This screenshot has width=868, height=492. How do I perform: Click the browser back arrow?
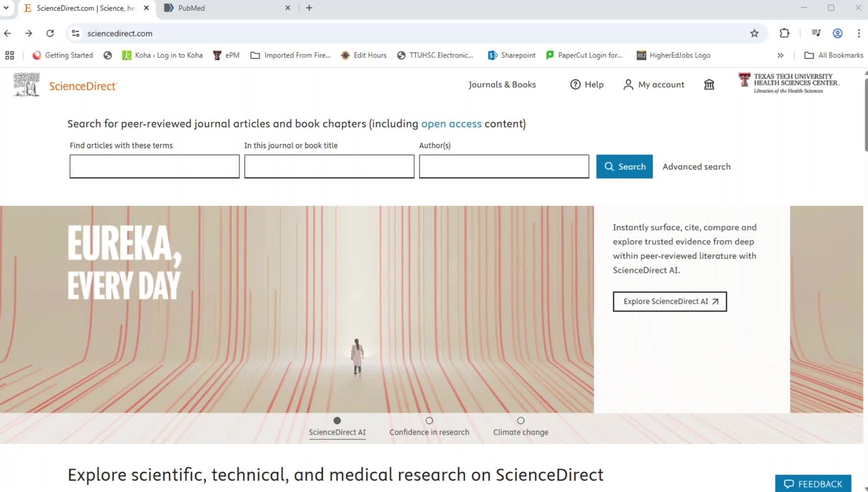tap(7, 33)
